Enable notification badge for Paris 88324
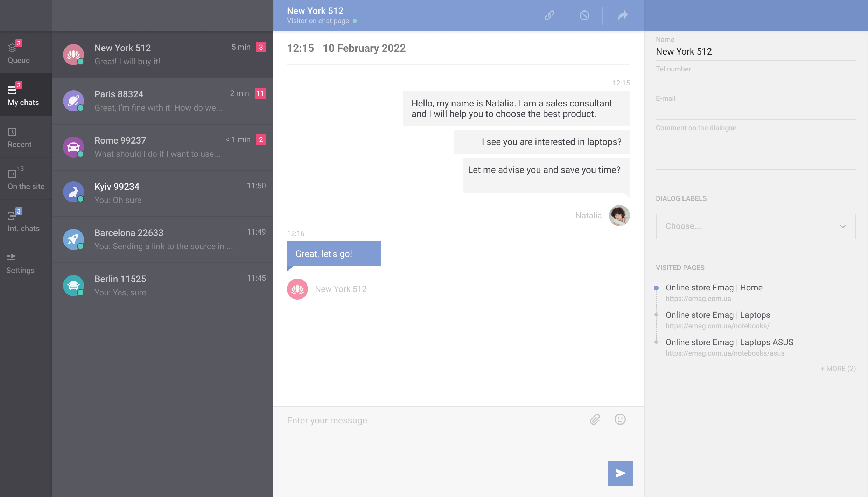Screen dimensions: 868x497 point(260,93)
